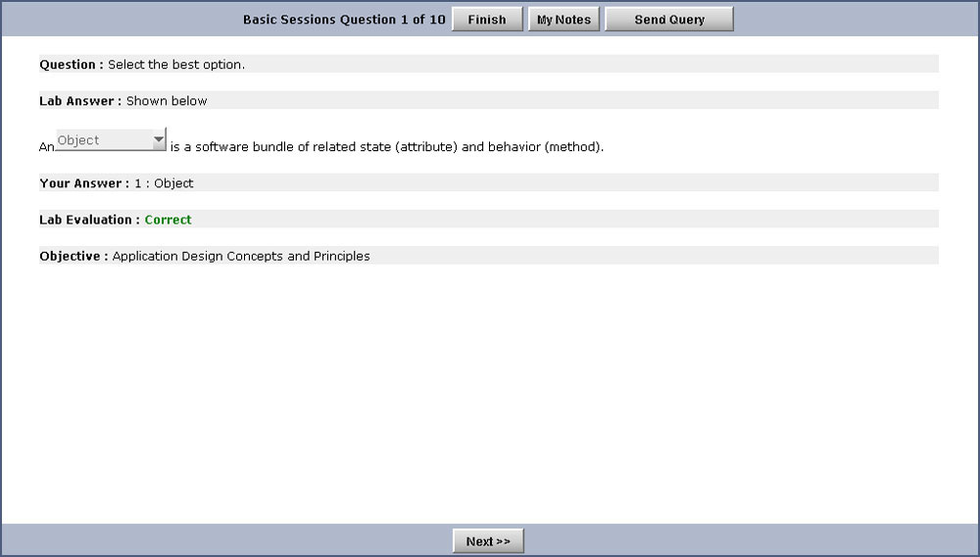Screen dimensions: 980x557
Task: Click the 'Question :' label
Action: 72,65
